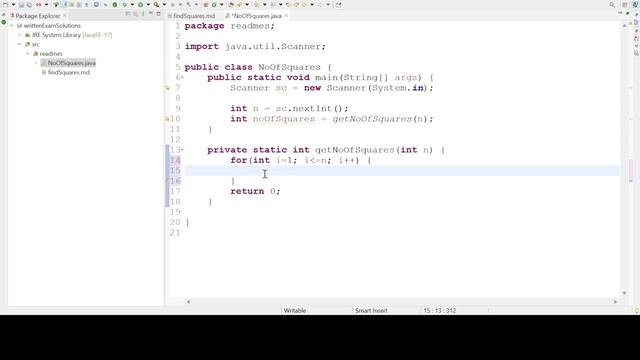Screen dimensions: 640x360
Task: Select findSquares.md in Package Explorer
Action: point(66,72)
